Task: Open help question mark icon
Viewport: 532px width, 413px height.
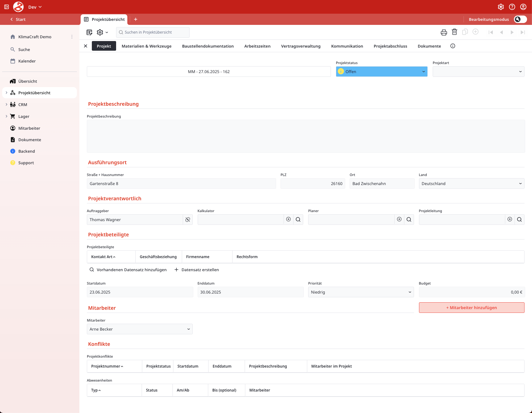Action: point(512,7)
